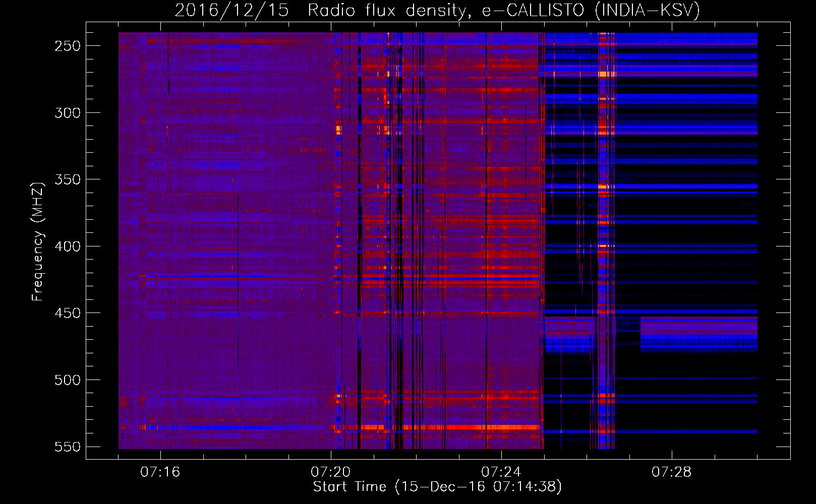Click the 500 frequency tick label
This screenshot has height=504, width=816.
(x=68, y=380)
